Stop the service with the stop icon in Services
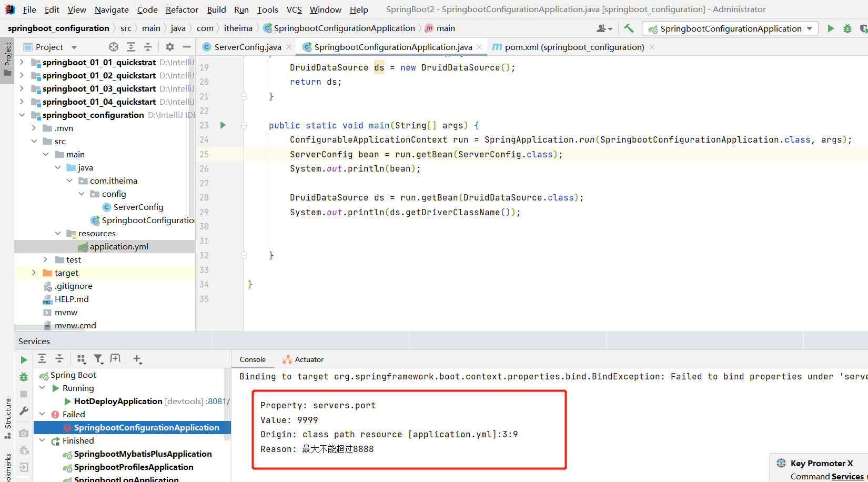 pos(24,394)
